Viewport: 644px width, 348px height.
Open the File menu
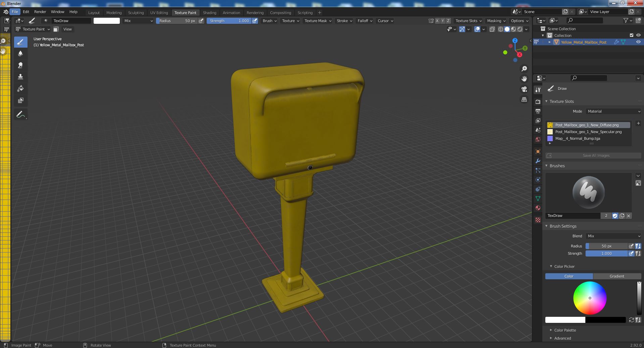pos(15,12)
